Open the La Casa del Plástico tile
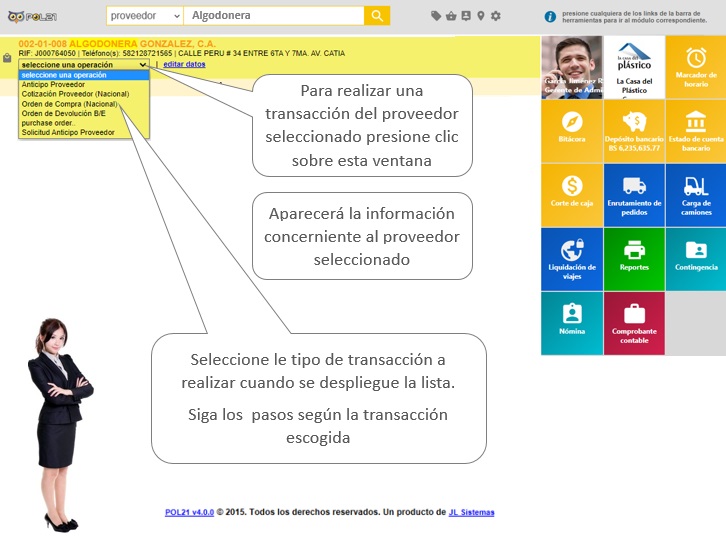Image resolution: width=726 pixels, height=553 pixels. pyautogui.click(x=634, y=67)
